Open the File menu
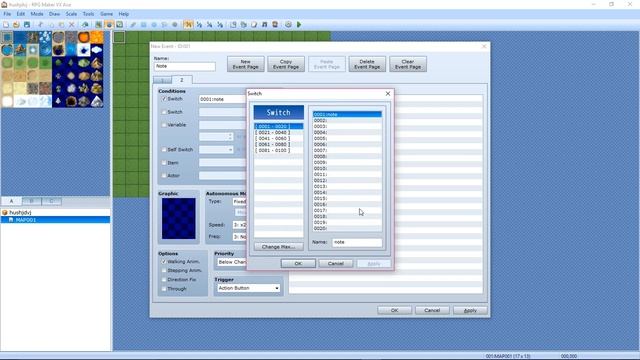The image size is (640, 360). tap(7, 14)
